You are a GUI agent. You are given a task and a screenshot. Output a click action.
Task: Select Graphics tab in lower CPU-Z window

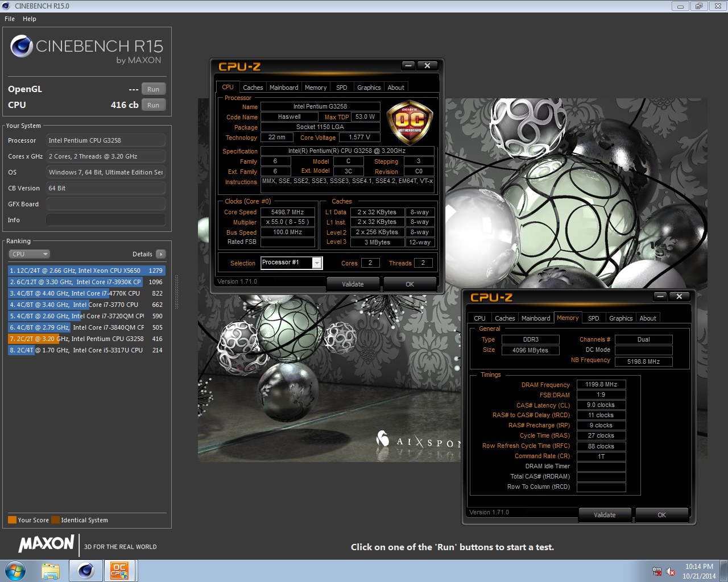click(x=621, y=318)
